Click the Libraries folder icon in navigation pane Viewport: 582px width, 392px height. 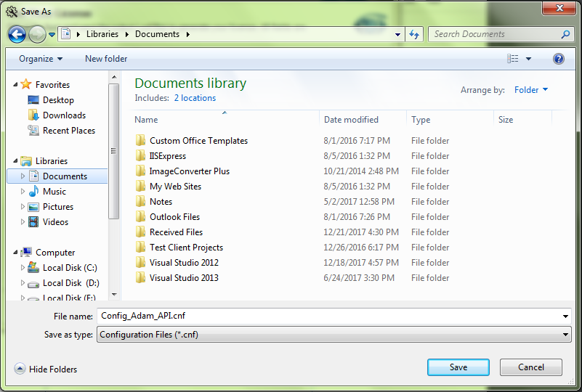click(x=26, y=161)
